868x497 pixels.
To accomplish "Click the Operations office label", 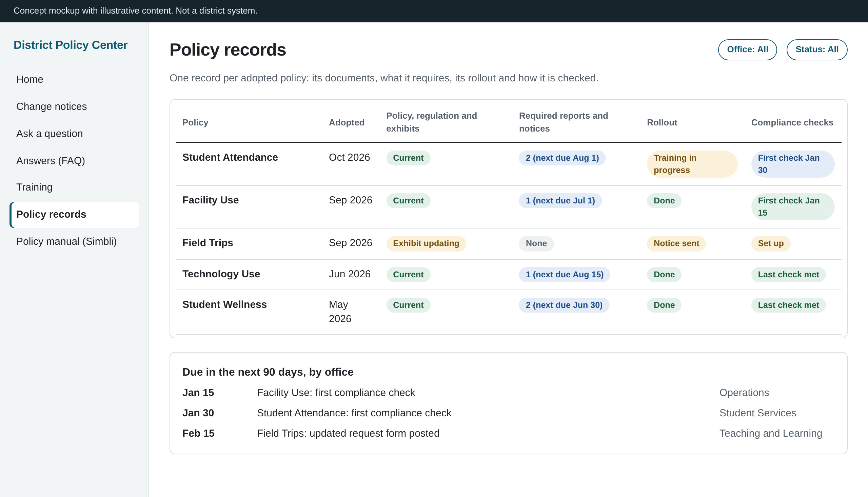I will pyautogui.click(x=744, y=393).
